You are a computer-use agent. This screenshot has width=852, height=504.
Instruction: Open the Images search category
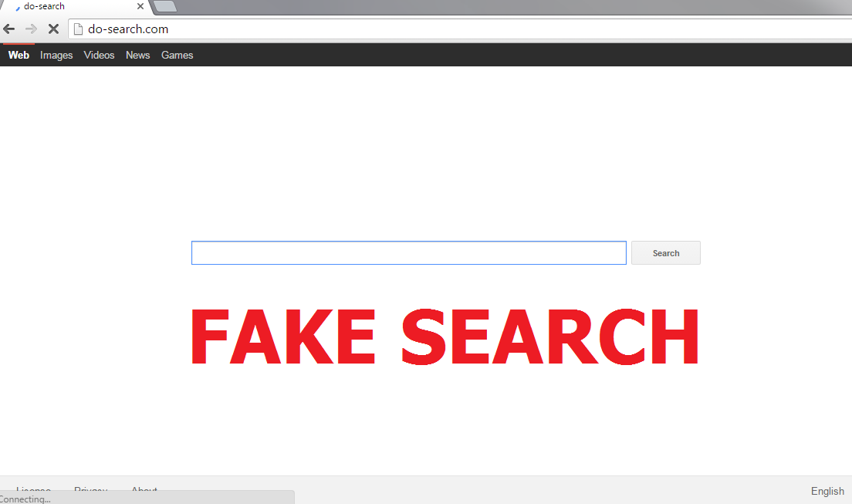(x=56, y=55)
